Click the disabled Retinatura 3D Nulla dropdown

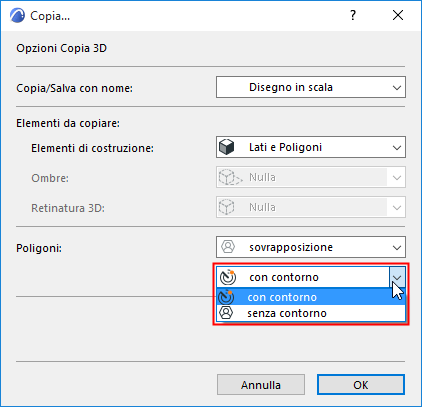[311, 207]
